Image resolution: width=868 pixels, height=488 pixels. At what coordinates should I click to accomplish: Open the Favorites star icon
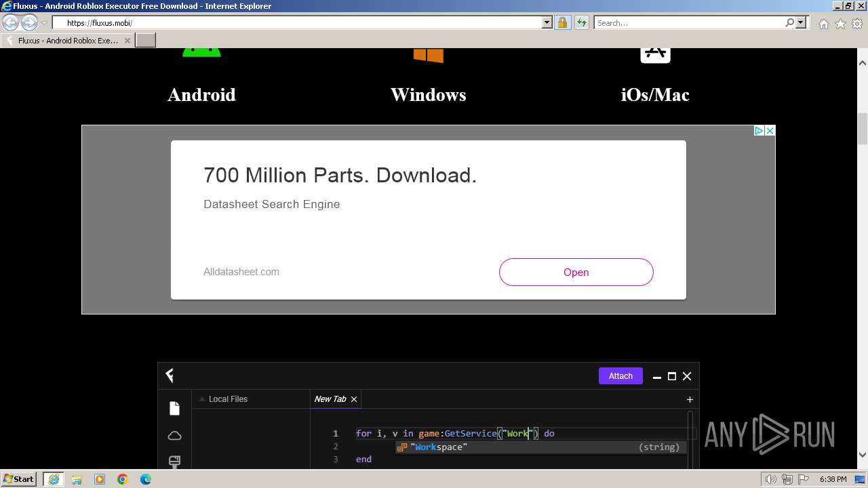pyautogui.click(x=840, y=24)
